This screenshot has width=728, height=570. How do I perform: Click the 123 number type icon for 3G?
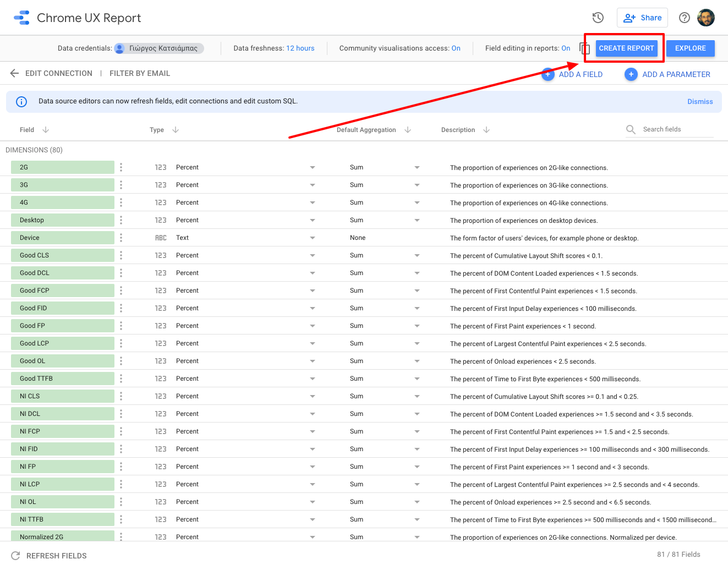(x=161, y=185)
